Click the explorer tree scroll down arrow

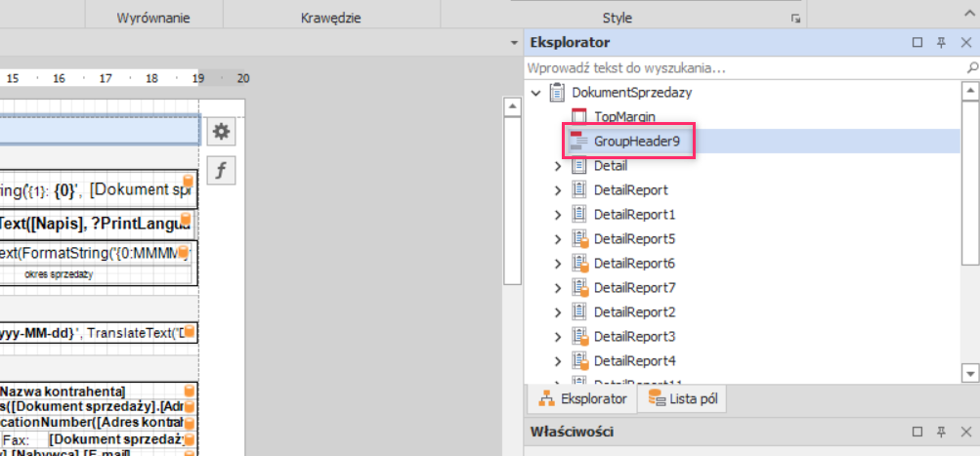[970, 374]
